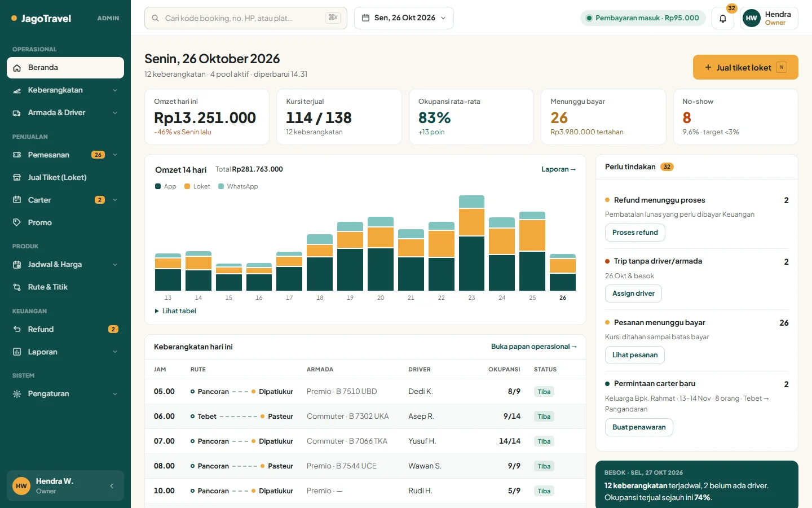Click the Laporan chart icon
This screenshot has width=812, height=508.
[x=17, y=352]
